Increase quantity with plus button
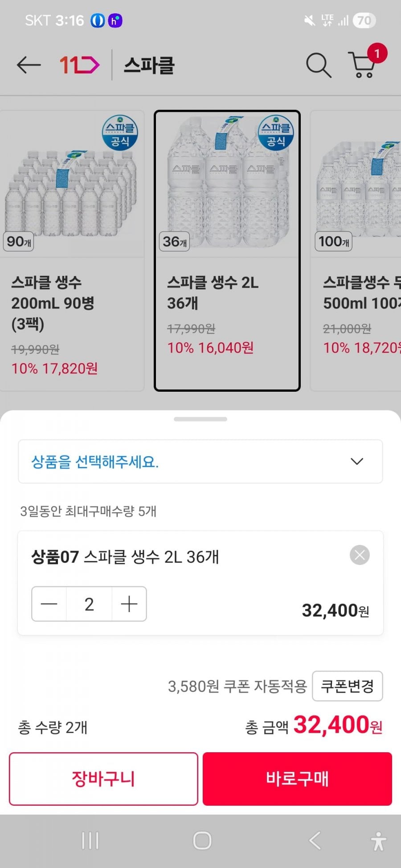Screen dimensions: 401x868 coord(129,604)
